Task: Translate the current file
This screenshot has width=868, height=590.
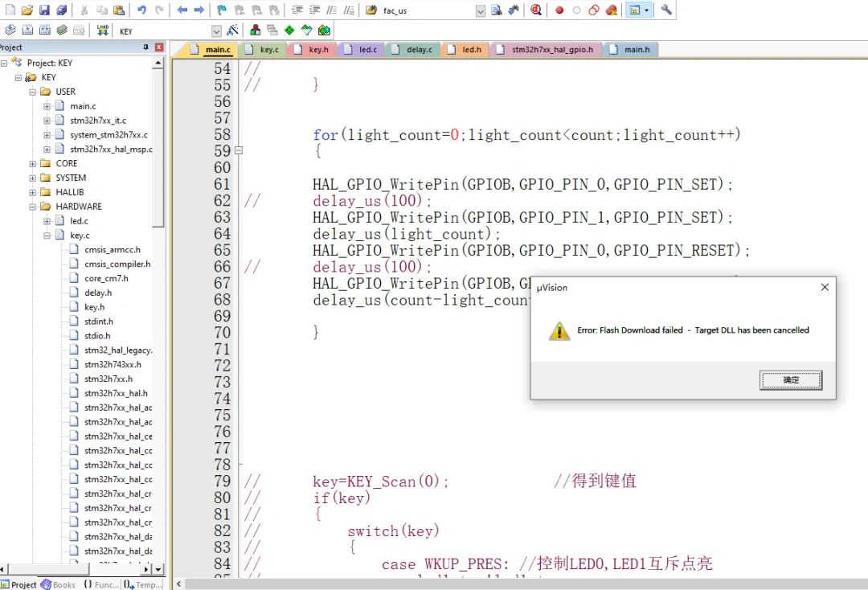Action: pyautogui.click(x=9, y=31)
